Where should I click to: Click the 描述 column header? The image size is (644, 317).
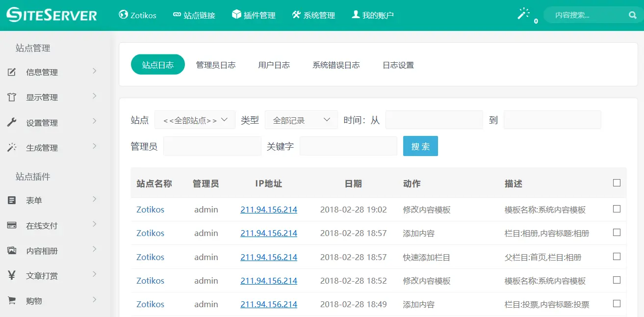(514, 184)
